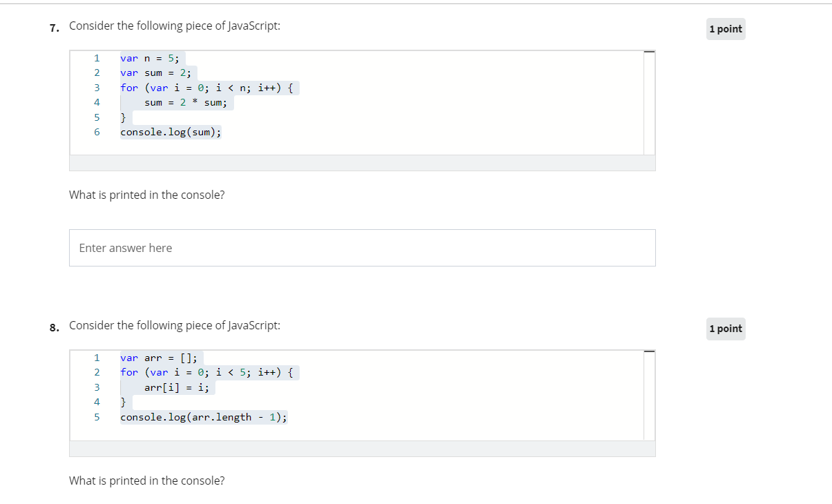
Task: Select the console.log(sum) line
Action: 170,132
